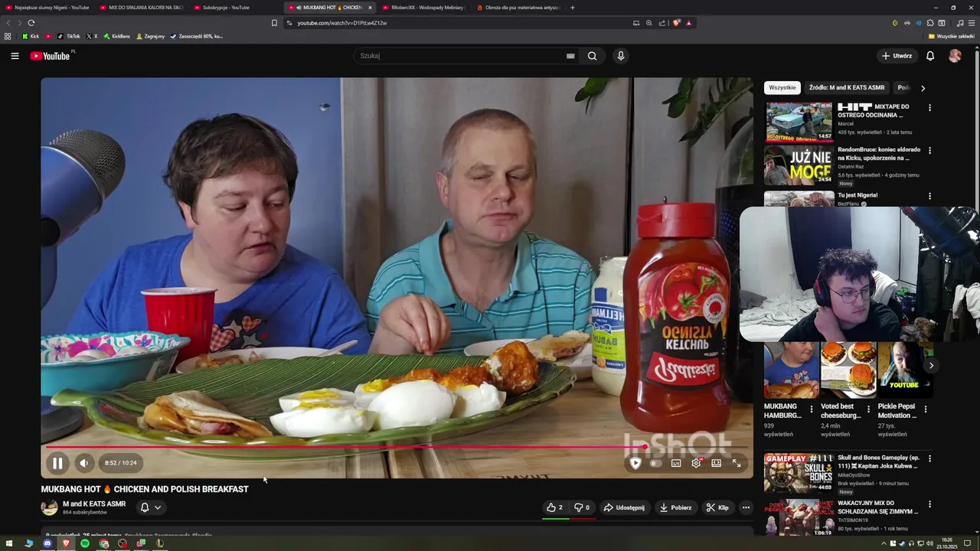980x551 pixels.
Task: Open the YouTube hamburger guide menu
Action: tap(15, 56)
